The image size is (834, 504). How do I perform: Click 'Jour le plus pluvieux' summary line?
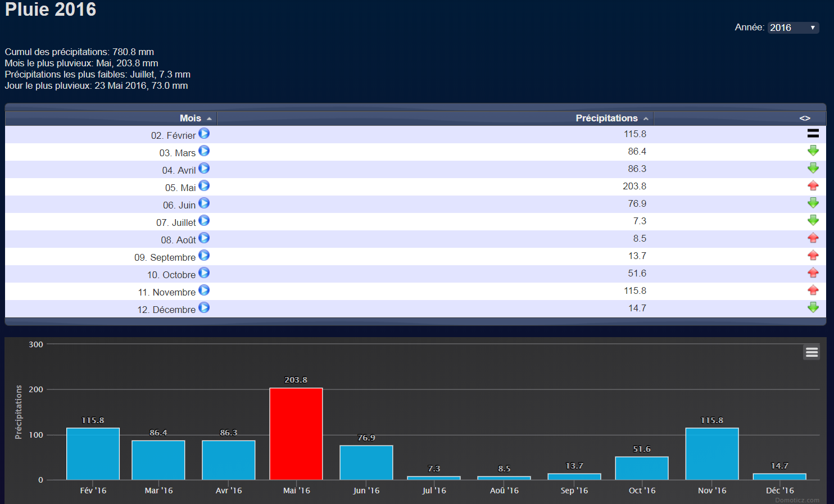tap(96, 85)
